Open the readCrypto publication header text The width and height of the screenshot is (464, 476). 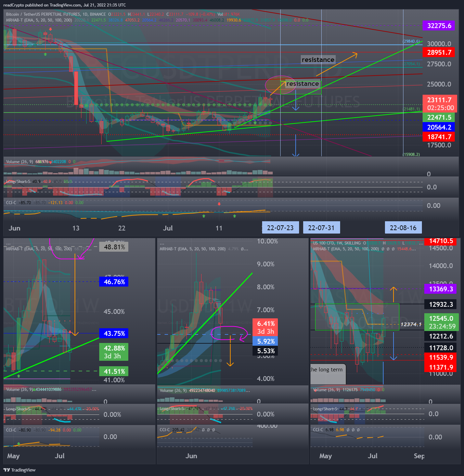click(x=65, y=5)
